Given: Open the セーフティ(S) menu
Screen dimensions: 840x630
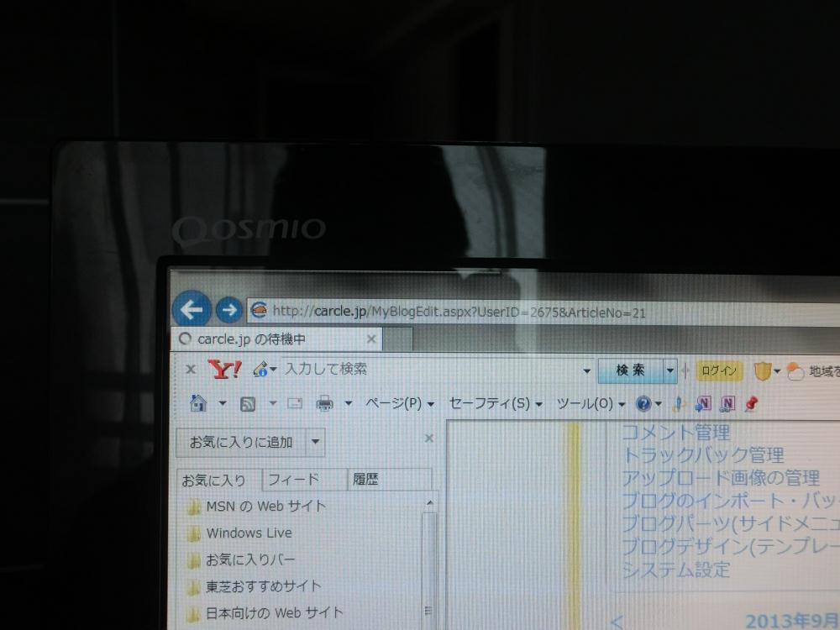Looking at the screenshot, I should coord(496,403).
